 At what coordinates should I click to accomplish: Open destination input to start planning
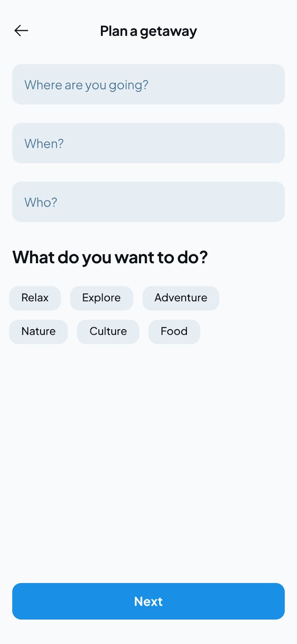(x=148, y=85)
